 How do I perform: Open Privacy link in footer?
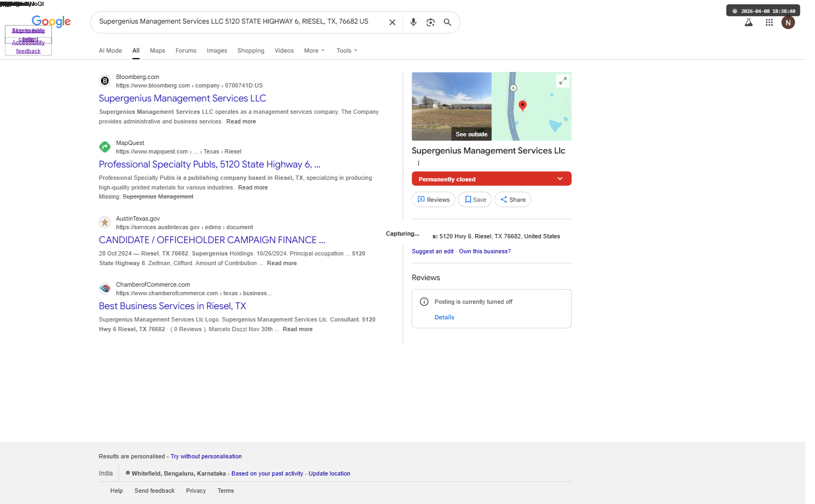(x=196, y=491)
